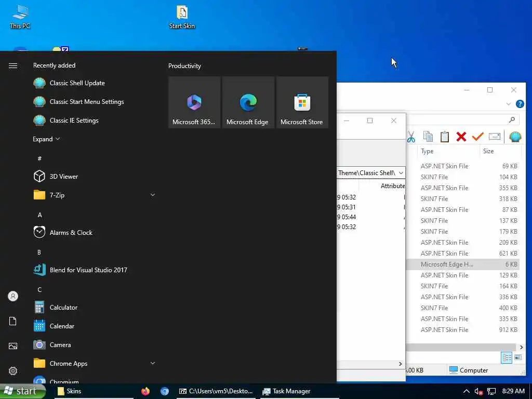
Task: Click the Paste clipboard toolbar icon
Action: click(445, 137)
